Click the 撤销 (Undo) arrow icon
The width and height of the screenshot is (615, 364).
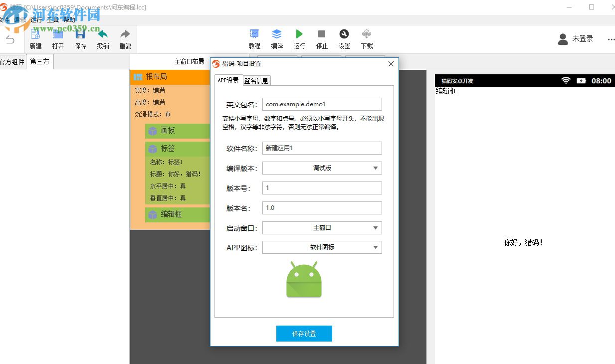tap(103, 34)
